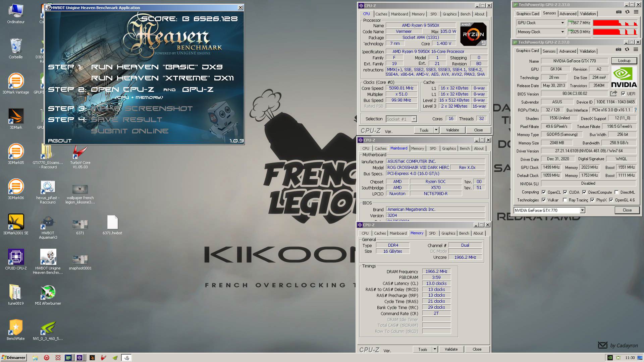Expand Tools arrow in CPU-Z Memory window

[x=435, y=349]
